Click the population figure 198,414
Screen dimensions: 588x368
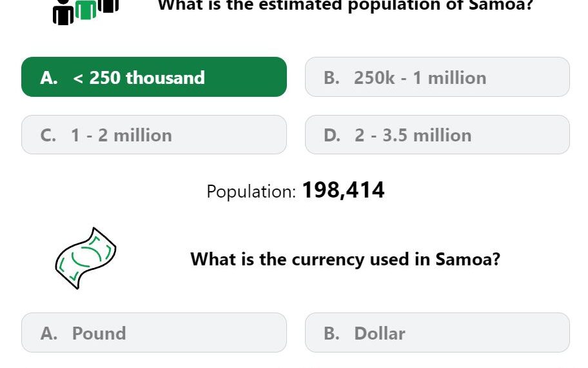[x=343, y=190]
